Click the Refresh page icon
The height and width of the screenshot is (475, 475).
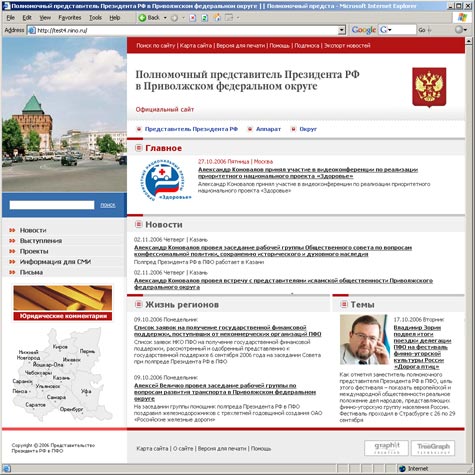click(205, 18)
